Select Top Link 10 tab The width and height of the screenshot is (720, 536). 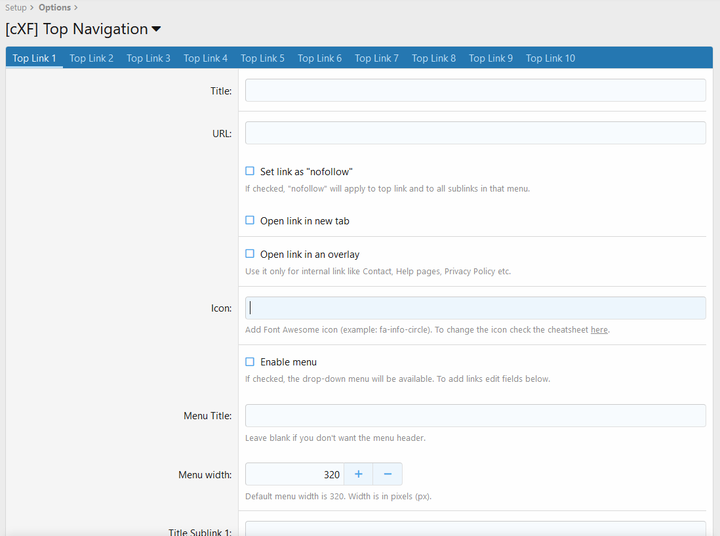click(x=550, y=58)
